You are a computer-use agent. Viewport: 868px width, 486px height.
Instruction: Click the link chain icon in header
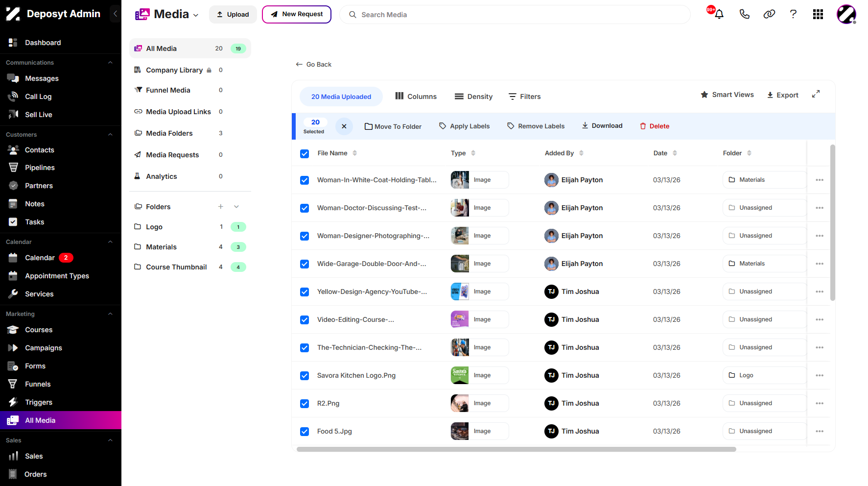click(x=769, y=14)
